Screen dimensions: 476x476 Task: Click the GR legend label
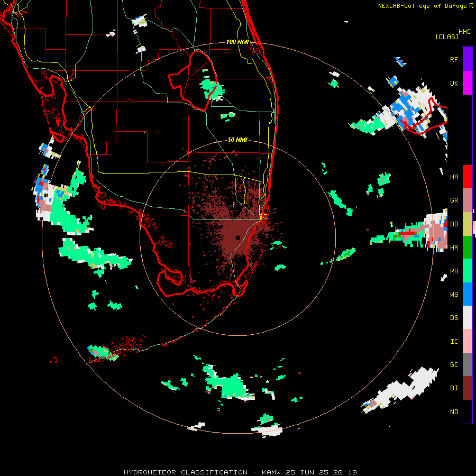pos(454,200)
